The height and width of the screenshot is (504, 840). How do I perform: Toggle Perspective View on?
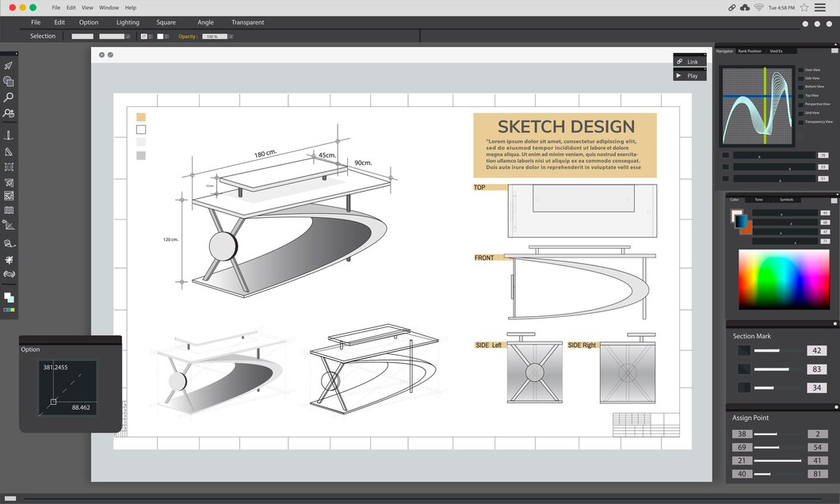(x=801, y=104)
